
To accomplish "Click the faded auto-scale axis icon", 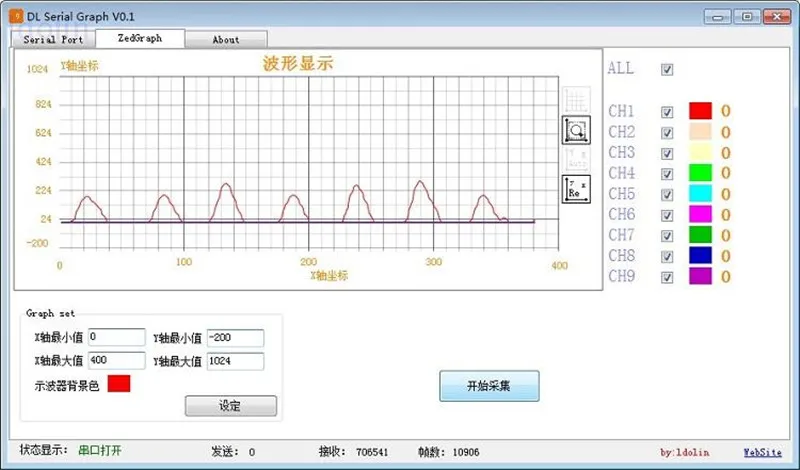I will click(x=576, y=159).
